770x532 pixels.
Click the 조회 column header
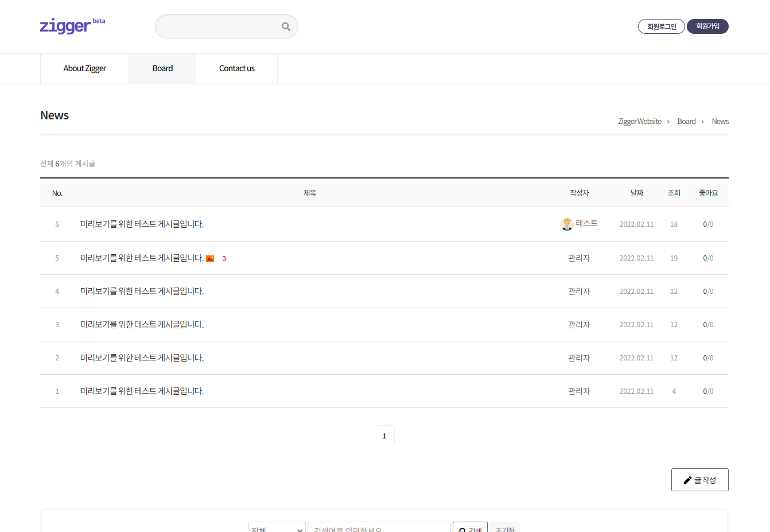(674, 193)
